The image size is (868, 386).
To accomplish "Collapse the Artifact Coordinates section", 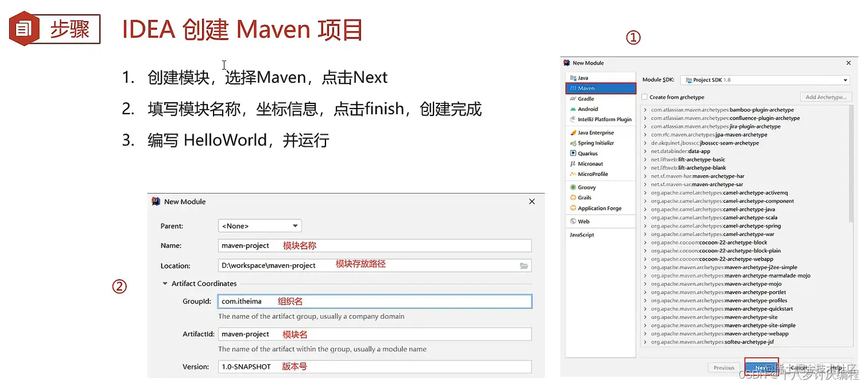I will click(165, 284).
